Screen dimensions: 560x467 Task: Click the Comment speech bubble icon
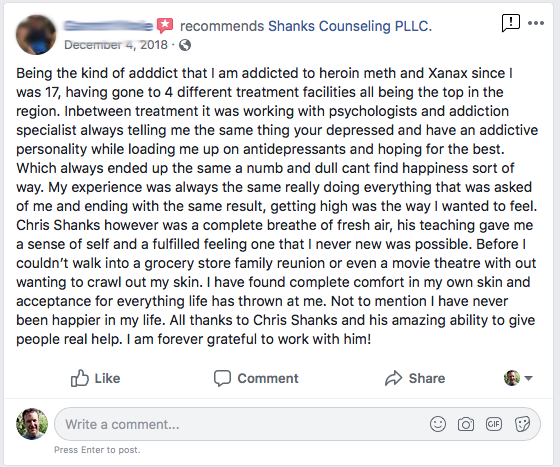pyautogui.click(x=222, y=378)
